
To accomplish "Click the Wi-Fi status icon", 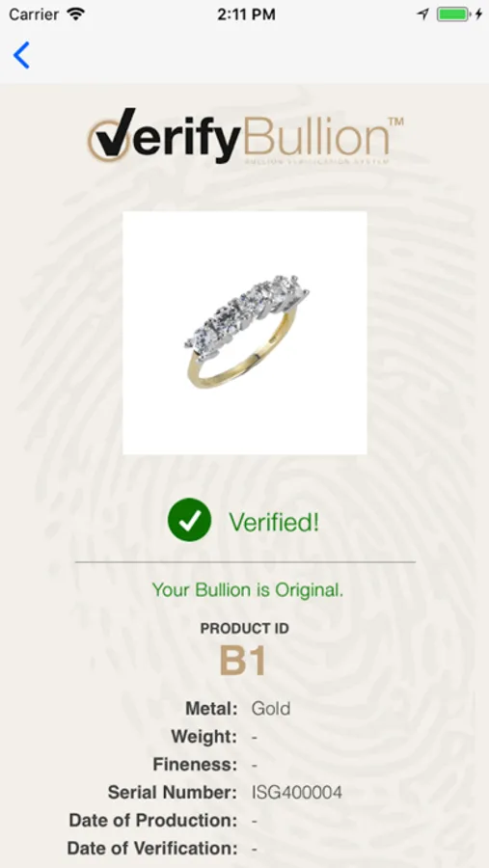I will pyautogui.click(x=75, y=14).
